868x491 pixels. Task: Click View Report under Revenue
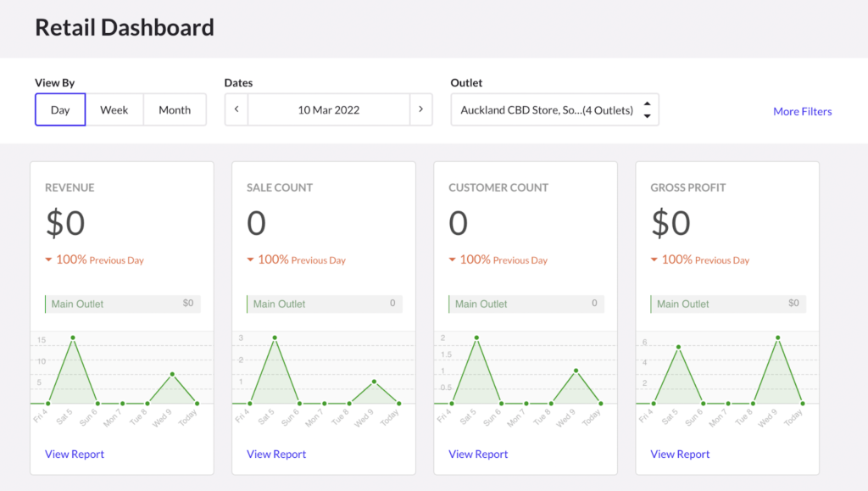(75, 454)
